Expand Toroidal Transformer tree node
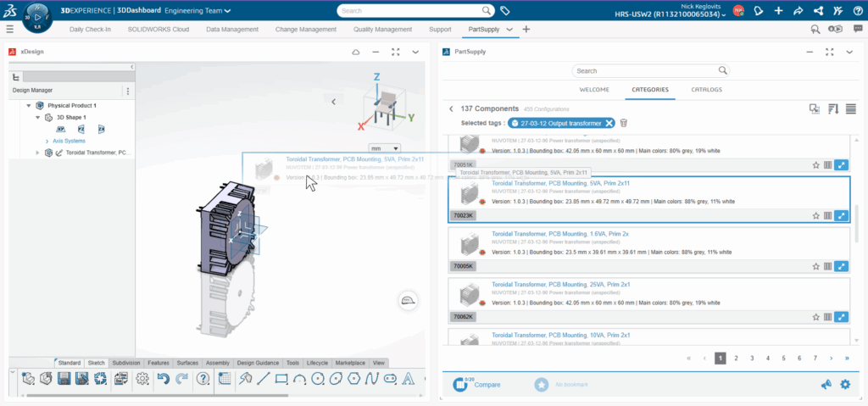Screen dimensions: 868x406 37,153
